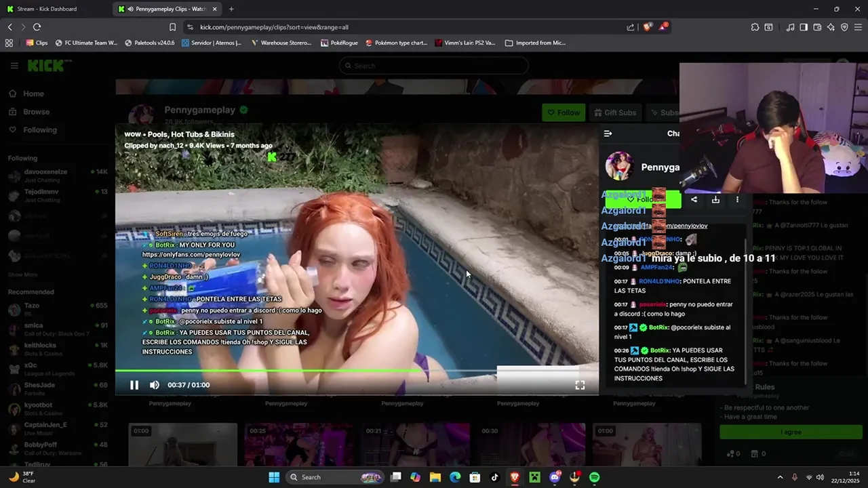Open Pennygameplay avatar in clip panel

pyautogui.click(x=619, y=167)
